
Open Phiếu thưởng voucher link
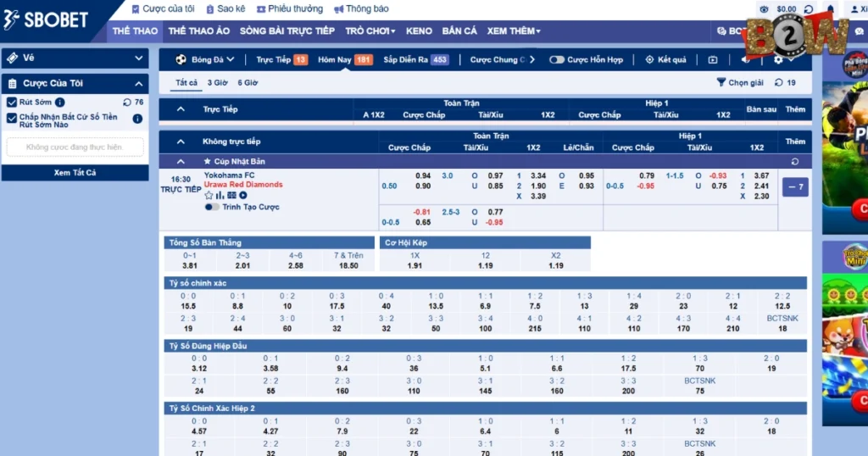pos(290,8)
